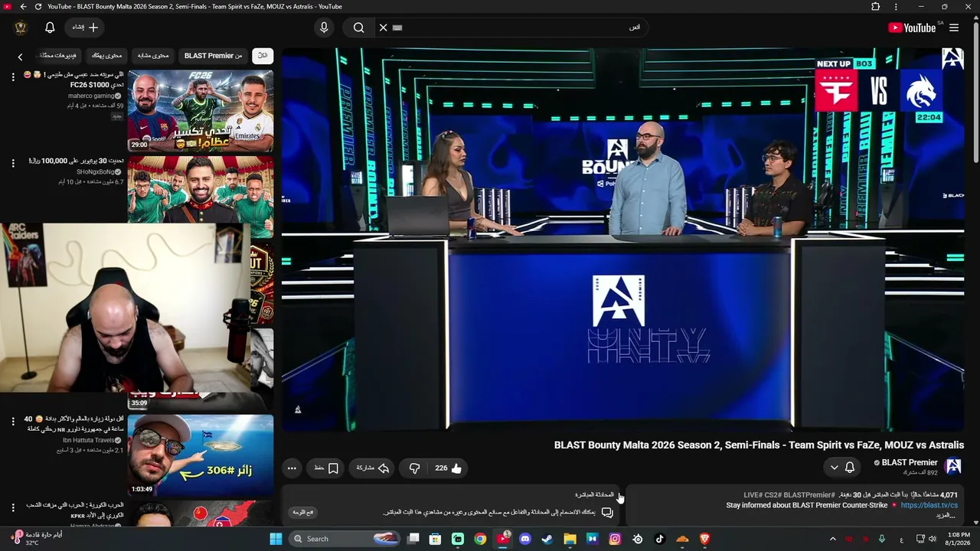Image resolution: width=980 pixels, height=551 pixels.
Task: Show hidden system tray icons
Action: tap(833, 539)
